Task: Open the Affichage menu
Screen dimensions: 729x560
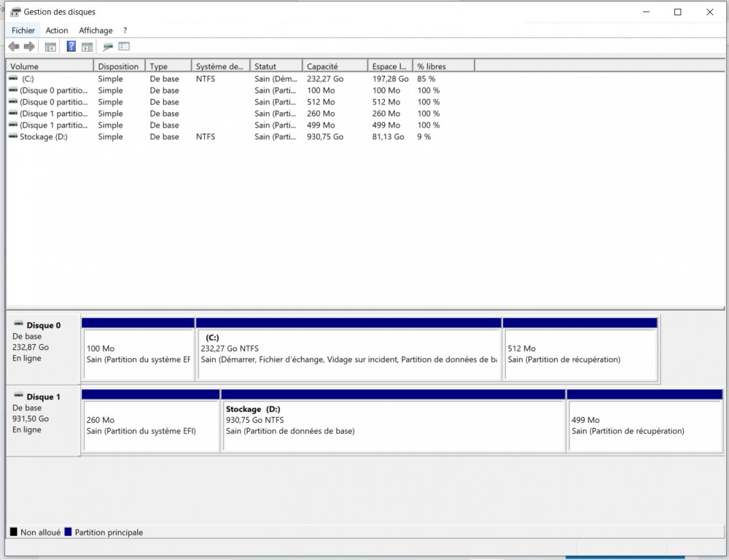Action: (x=95, y=31)
